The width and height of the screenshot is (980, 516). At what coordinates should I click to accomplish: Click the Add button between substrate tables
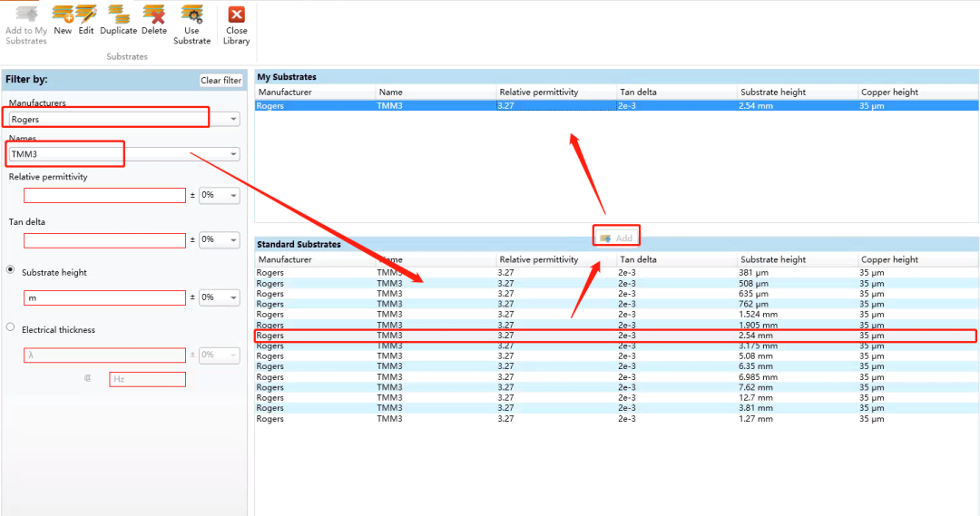616,238
